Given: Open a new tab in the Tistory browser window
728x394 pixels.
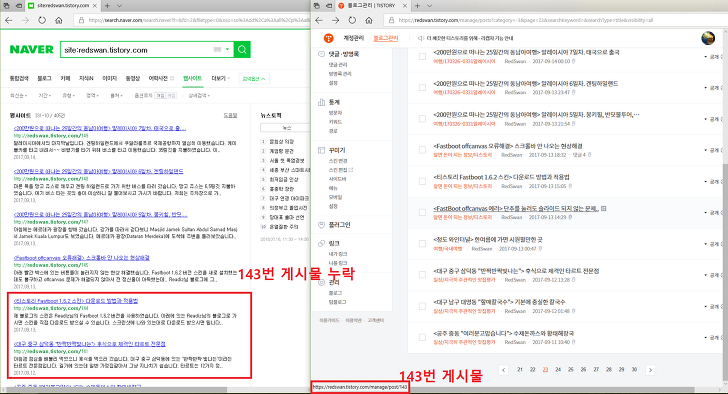Looking at the screenshot, I should [x=417, y=6].
